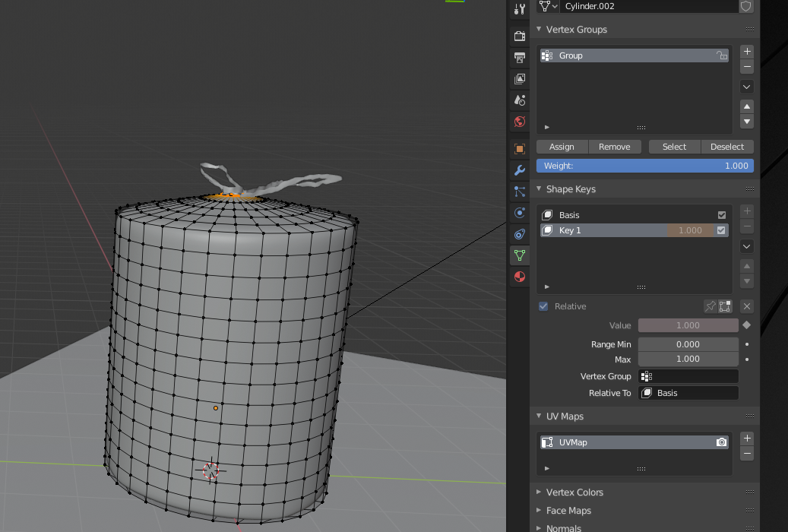
Task: Uncheck the Basis shape key checkbox
Action: pos(722,215)
